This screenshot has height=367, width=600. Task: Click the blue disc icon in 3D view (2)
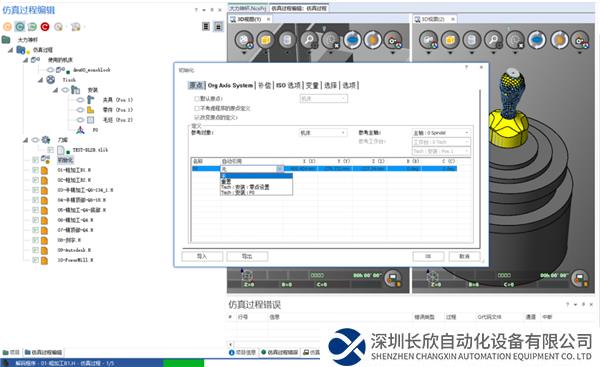pyautogui.click(x=536, y=39)
